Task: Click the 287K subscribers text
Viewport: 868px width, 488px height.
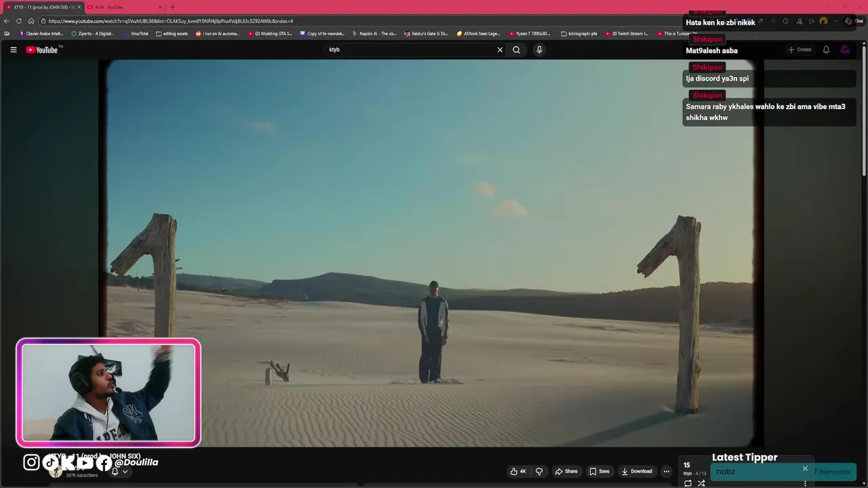Action: coord(82,475)
